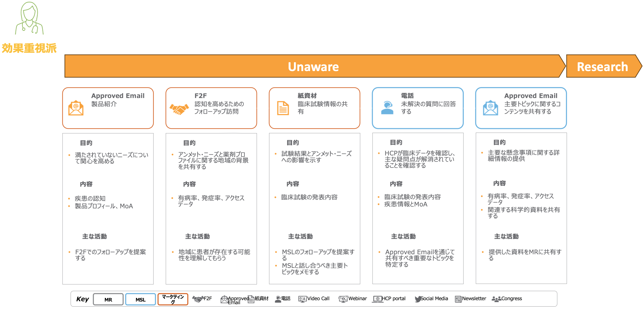
Task: Select the マーケティング key button
Action: pyautogui.click(x=173, y=299)
